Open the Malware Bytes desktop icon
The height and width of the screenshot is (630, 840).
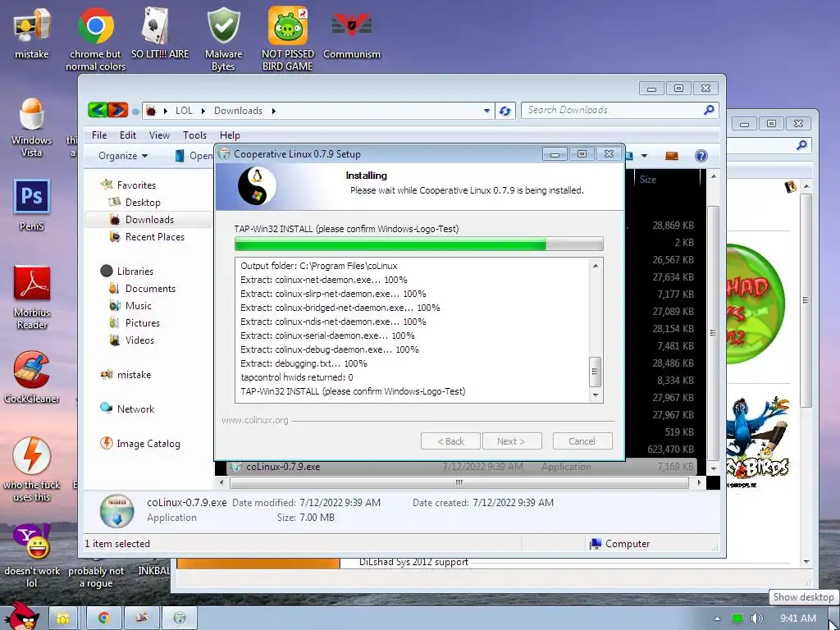pyautogui.click(x=223, y=39)
